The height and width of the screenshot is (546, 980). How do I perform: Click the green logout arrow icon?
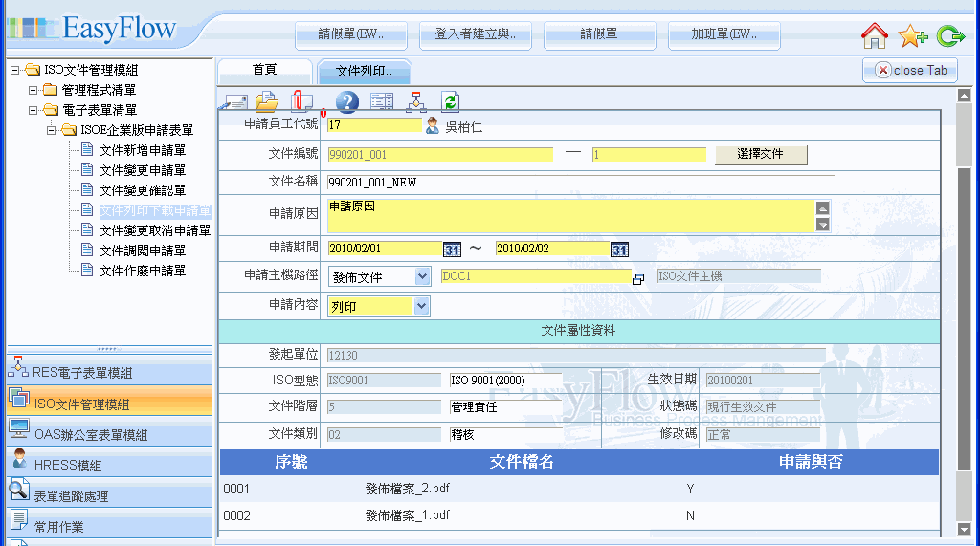tap(951, 36)
